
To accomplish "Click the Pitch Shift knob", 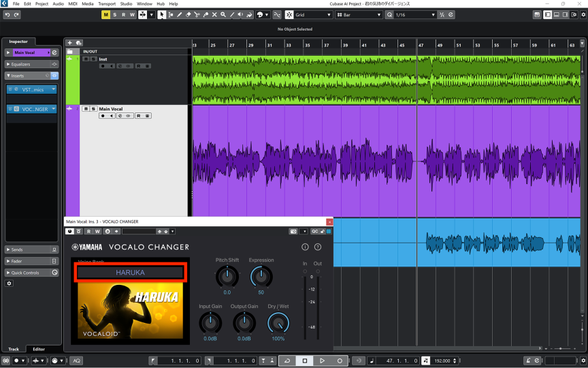I will pyautogui.click(x=227, y=277).
